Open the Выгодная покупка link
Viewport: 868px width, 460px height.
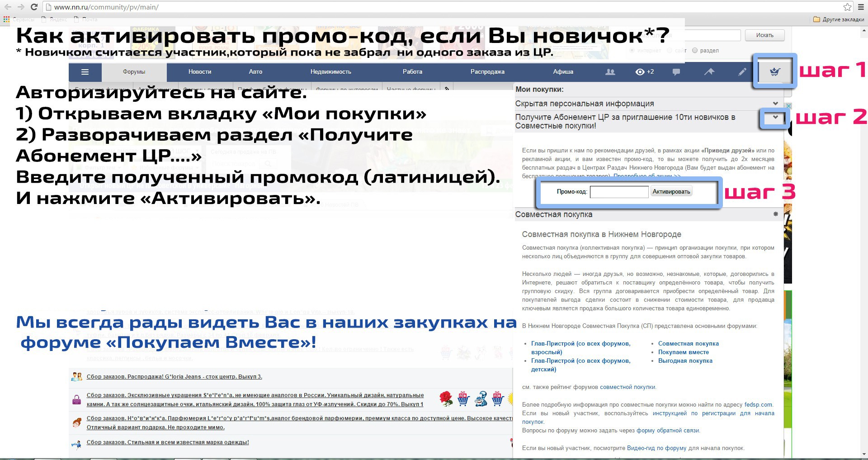click(685, 361)
